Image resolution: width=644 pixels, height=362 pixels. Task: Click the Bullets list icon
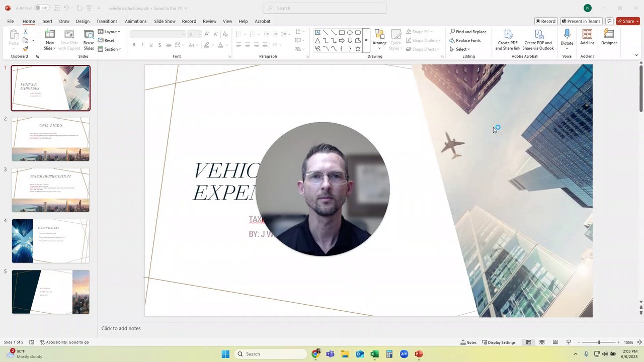pyautogui.click(x=238, y=34)
